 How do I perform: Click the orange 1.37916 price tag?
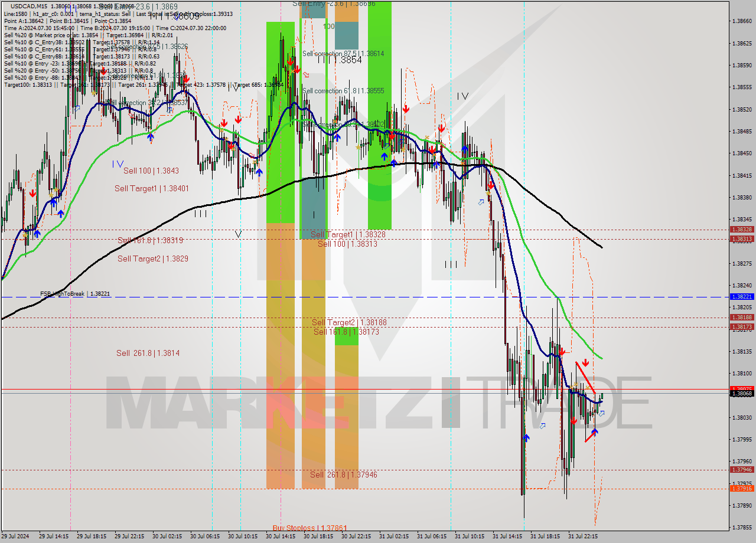click(x=742, y=489)
